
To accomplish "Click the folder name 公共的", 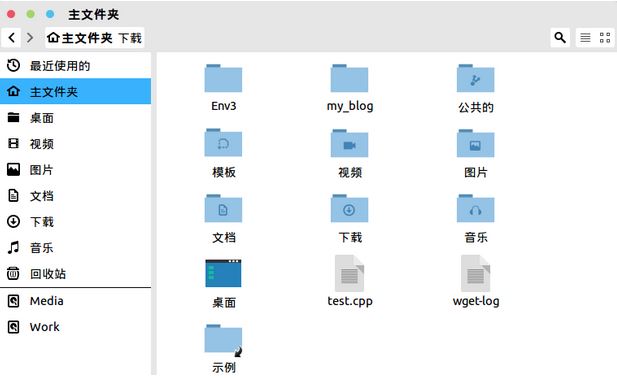I will coord(476,107).
